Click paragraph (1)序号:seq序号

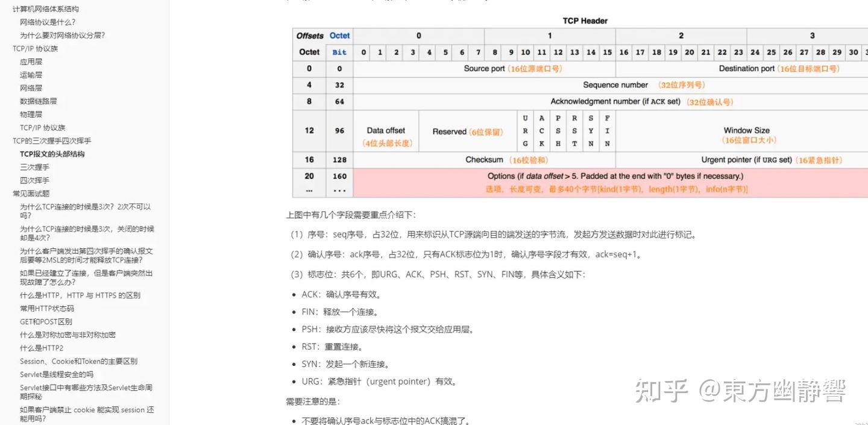[492, 235]
